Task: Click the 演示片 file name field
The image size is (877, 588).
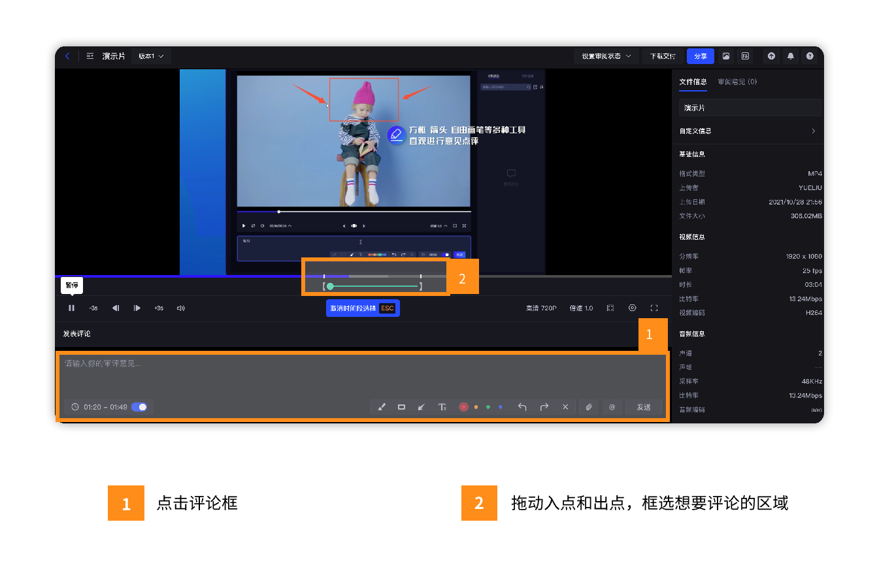Action: coord(750,108)
